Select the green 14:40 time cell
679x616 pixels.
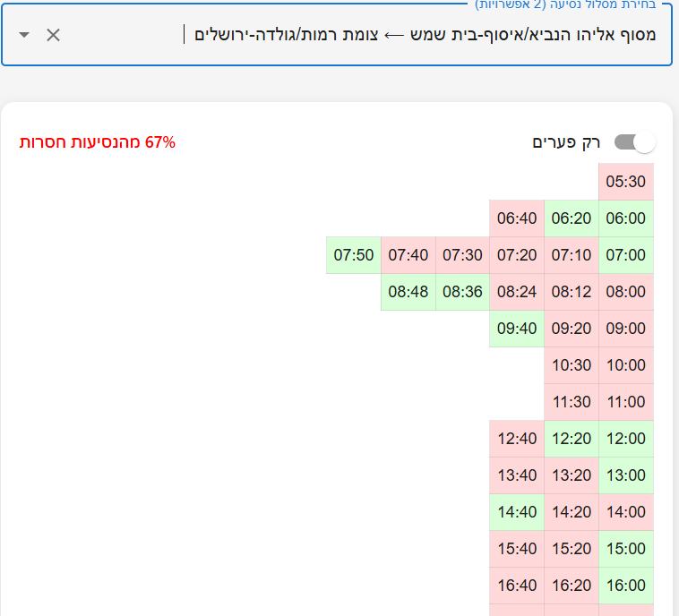[517, 512]
